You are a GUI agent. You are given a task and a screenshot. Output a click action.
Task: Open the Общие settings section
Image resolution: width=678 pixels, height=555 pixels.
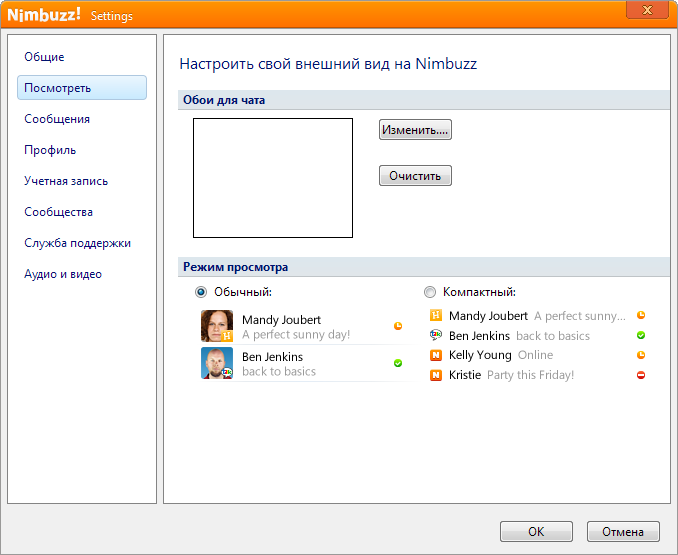pos(44,57)
